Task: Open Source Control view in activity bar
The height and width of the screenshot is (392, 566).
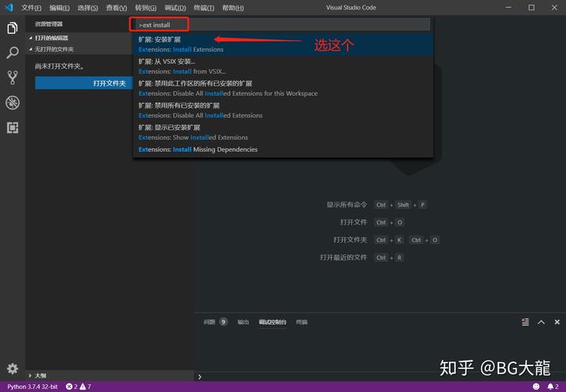Action: click(13, 78)
